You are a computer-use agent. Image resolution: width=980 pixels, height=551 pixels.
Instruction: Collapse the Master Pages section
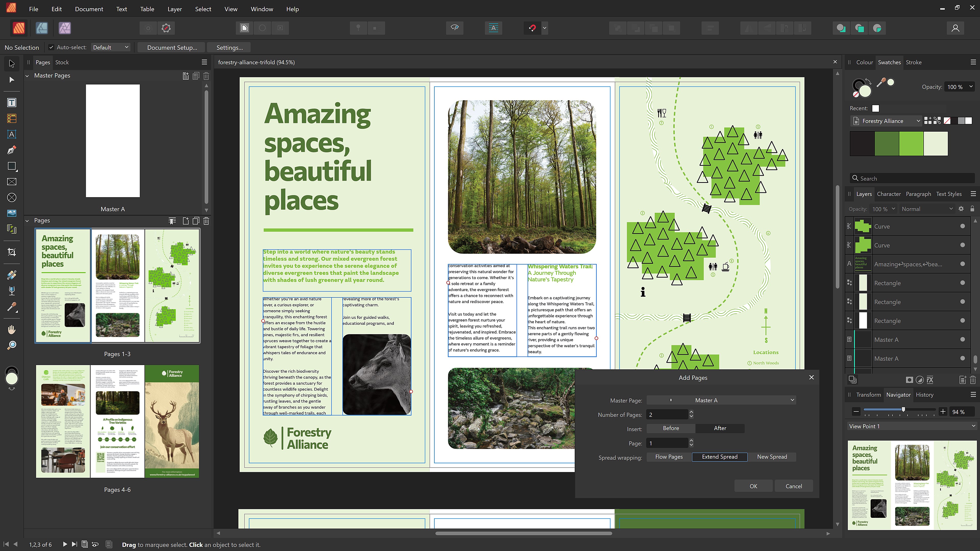coord(27,76)
